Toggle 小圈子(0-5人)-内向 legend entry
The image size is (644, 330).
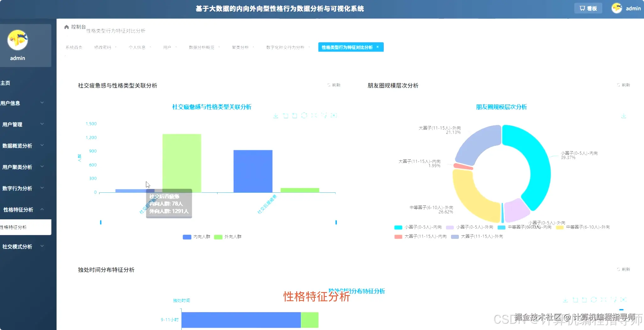(418, 227)
